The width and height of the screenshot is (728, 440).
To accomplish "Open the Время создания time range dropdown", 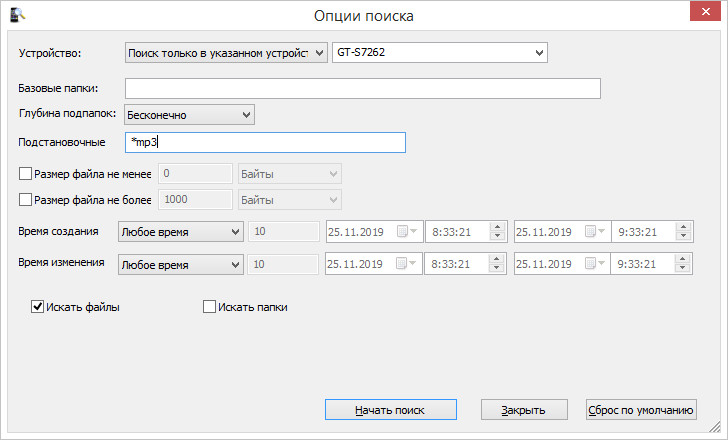I will [x=181, y=232].
